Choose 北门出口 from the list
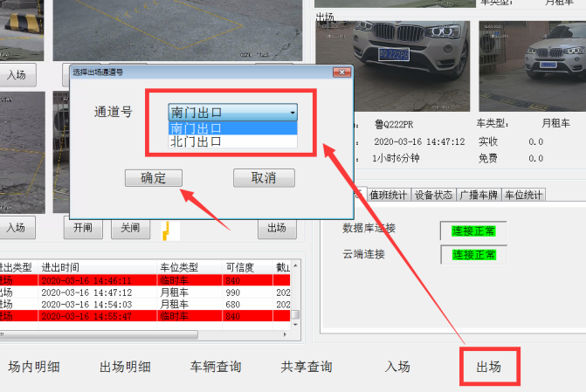586x392 pixels. (233, 141)
